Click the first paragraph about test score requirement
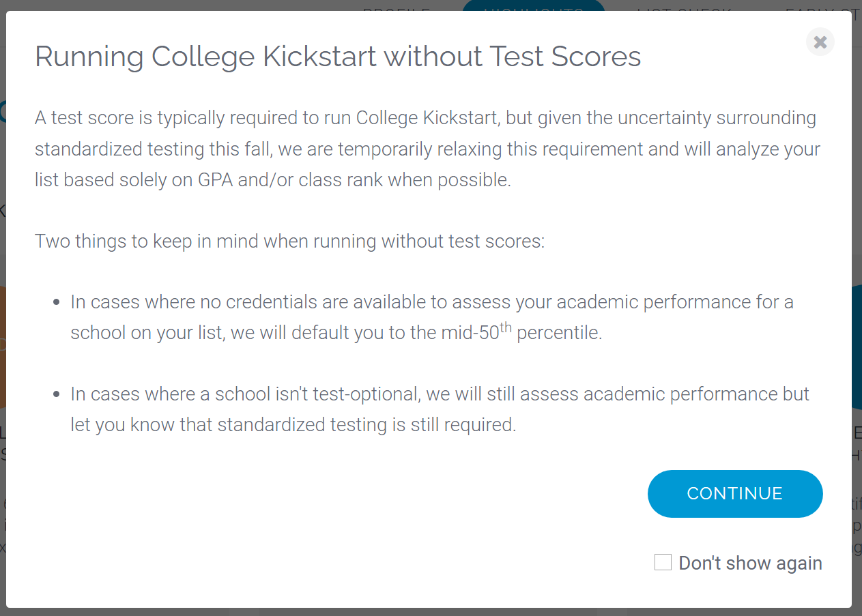Screen dimensions: 862x616 427,149
